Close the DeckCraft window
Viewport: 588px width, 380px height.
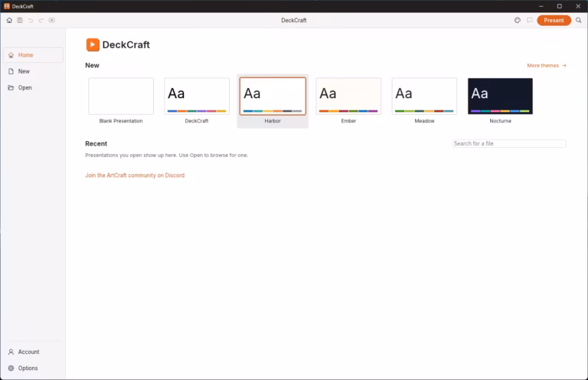pyautogui.click(x=578, y=6)
